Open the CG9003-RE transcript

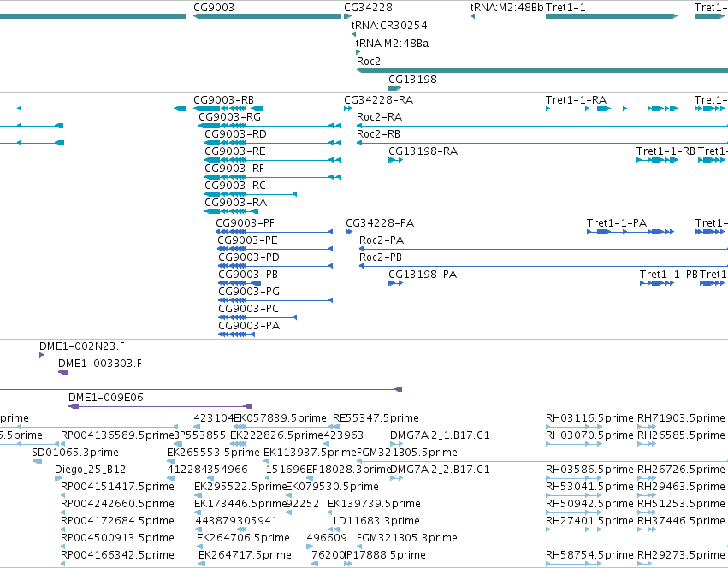point(235,151)
